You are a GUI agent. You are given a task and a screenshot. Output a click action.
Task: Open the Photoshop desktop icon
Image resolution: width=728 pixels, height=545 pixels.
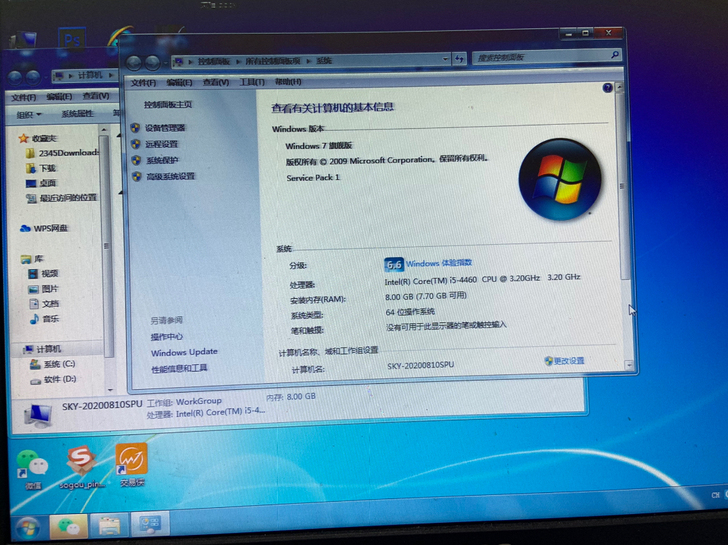point(72,40)
